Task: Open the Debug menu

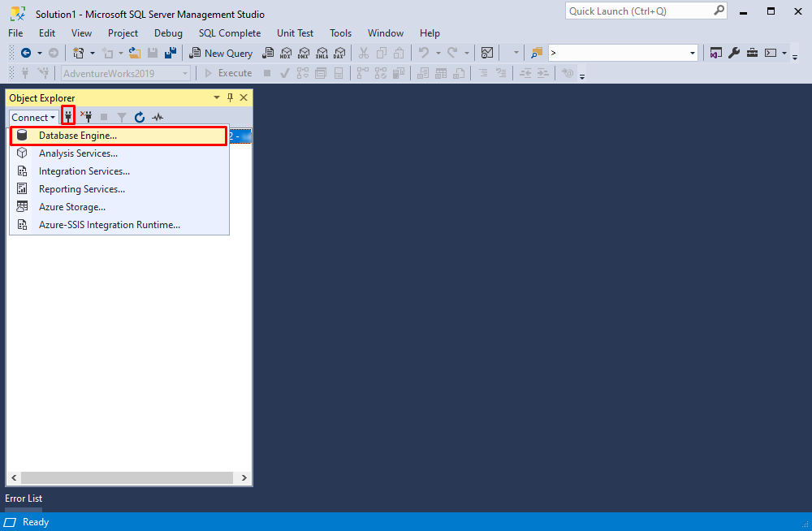Action: 168,33
